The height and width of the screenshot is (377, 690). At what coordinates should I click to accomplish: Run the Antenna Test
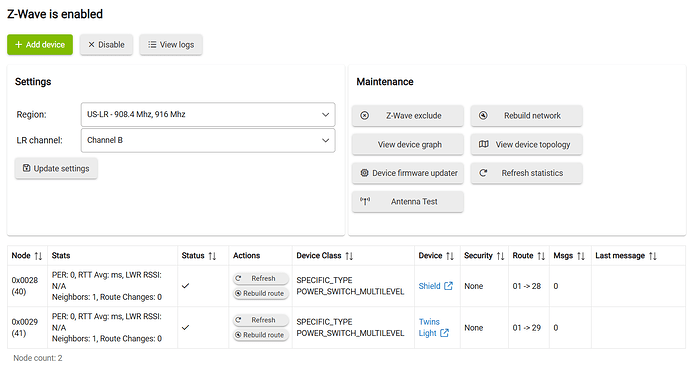coord(407,201)
